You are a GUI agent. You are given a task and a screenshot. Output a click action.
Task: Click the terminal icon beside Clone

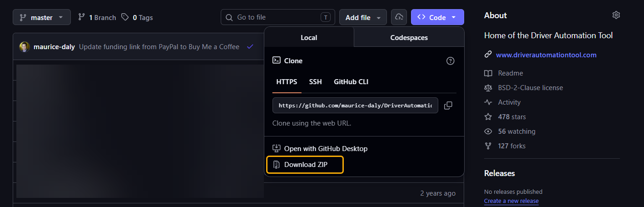276,60
